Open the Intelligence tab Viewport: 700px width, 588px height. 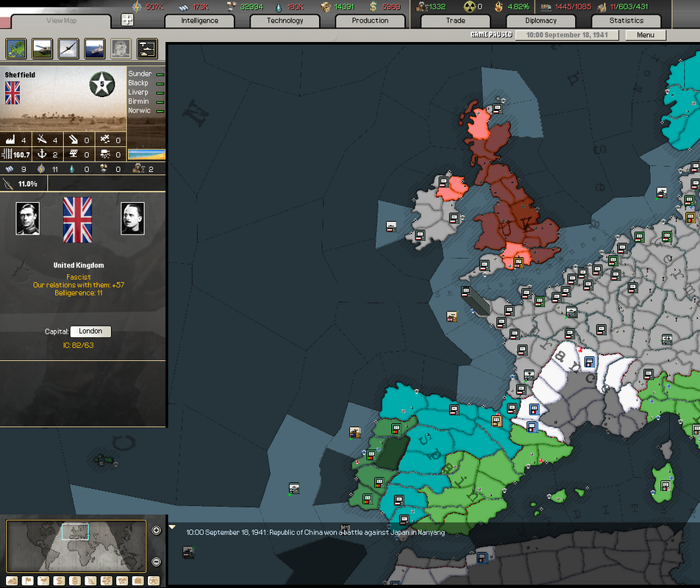coord(199,21)
